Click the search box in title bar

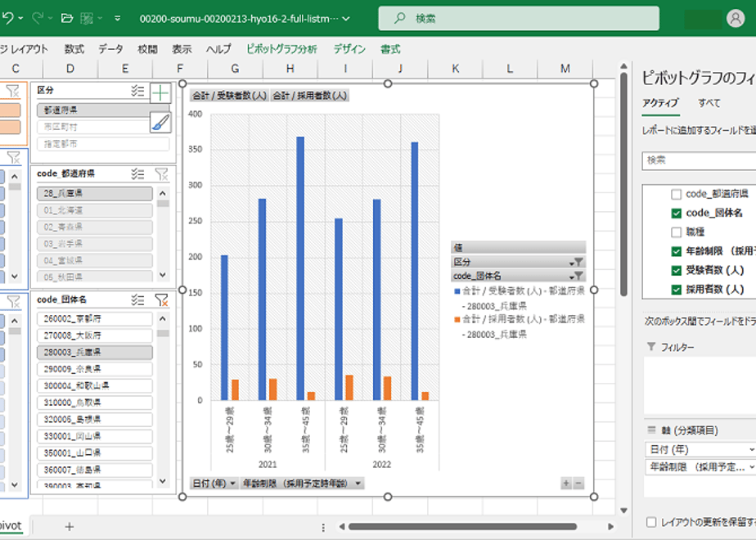point(518,18)
